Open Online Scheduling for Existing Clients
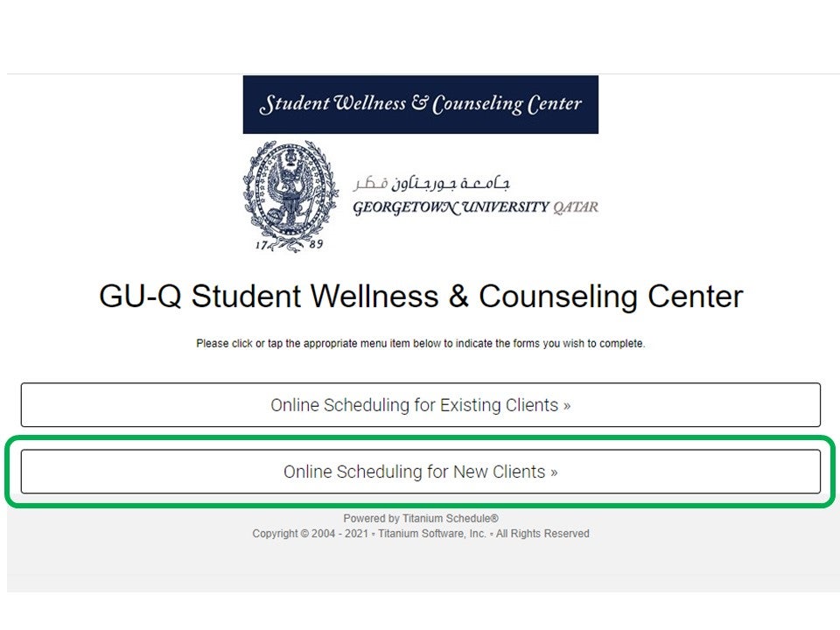 point(421,404)
